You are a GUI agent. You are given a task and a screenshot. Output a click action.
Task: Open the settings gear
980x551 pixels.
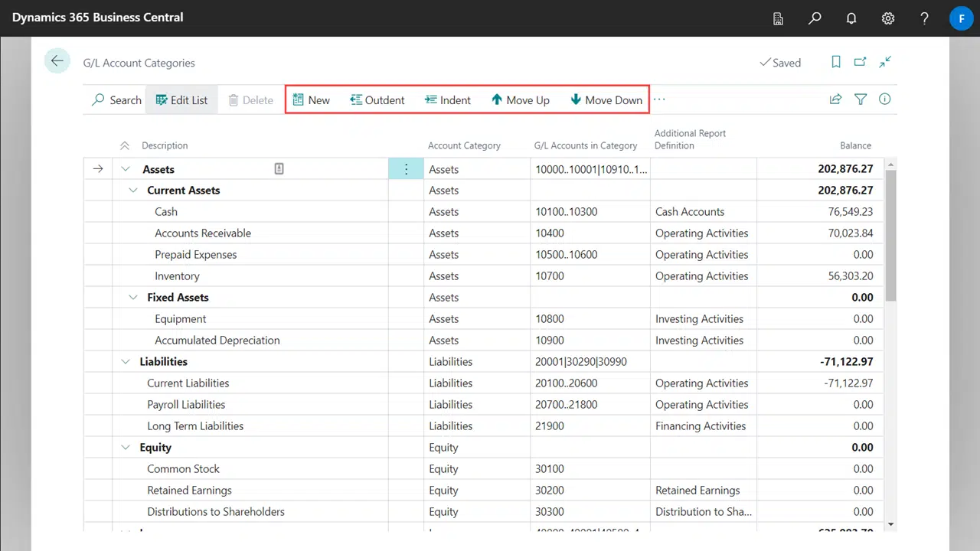[888, 18]
